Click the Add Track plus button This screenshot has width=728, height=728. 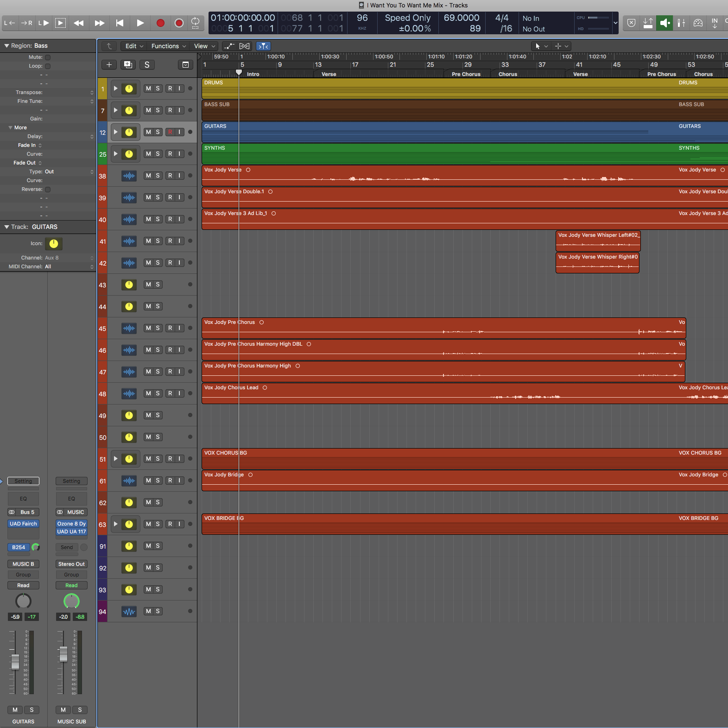(x=109, y=65)
